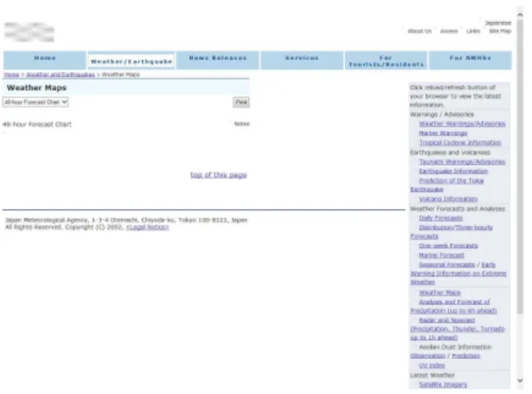Open the For Tourists/Residents tab
The image size is (532, 394).
click(x=386, y=61)
